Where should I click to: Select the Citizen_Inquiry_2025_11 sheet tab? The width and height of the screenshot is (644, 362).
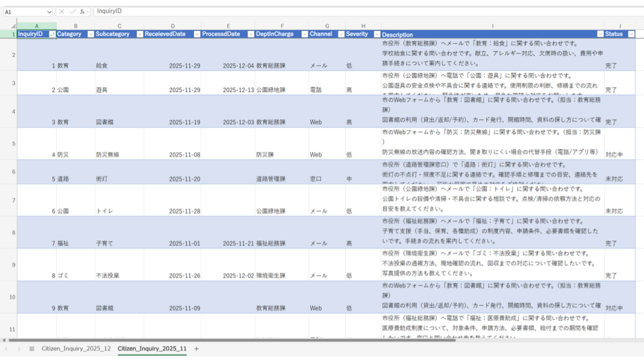coord(152,348)
